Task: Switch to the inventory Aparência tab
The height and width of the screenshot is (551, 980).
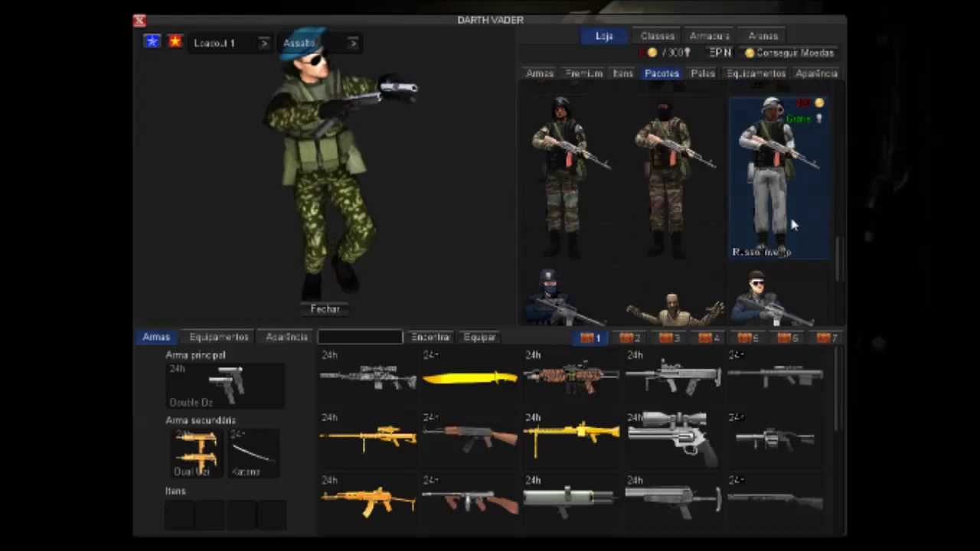Action: pos(286,337)
